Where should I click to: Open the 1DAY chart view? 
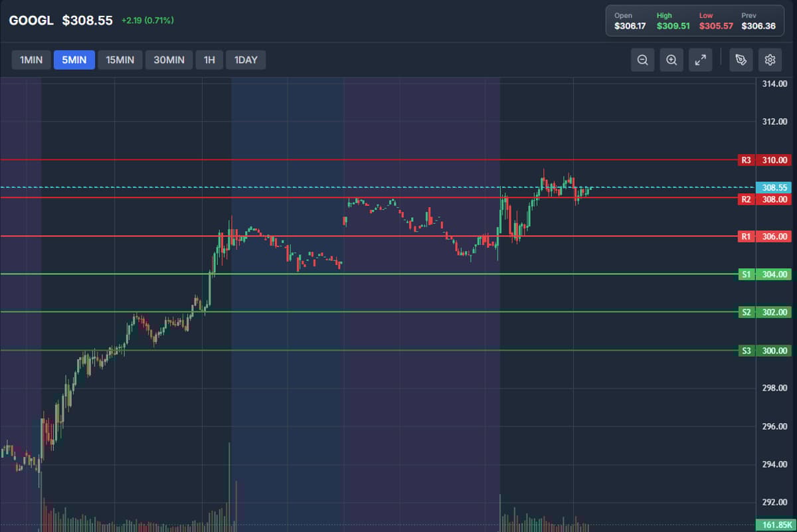(246, 60)
